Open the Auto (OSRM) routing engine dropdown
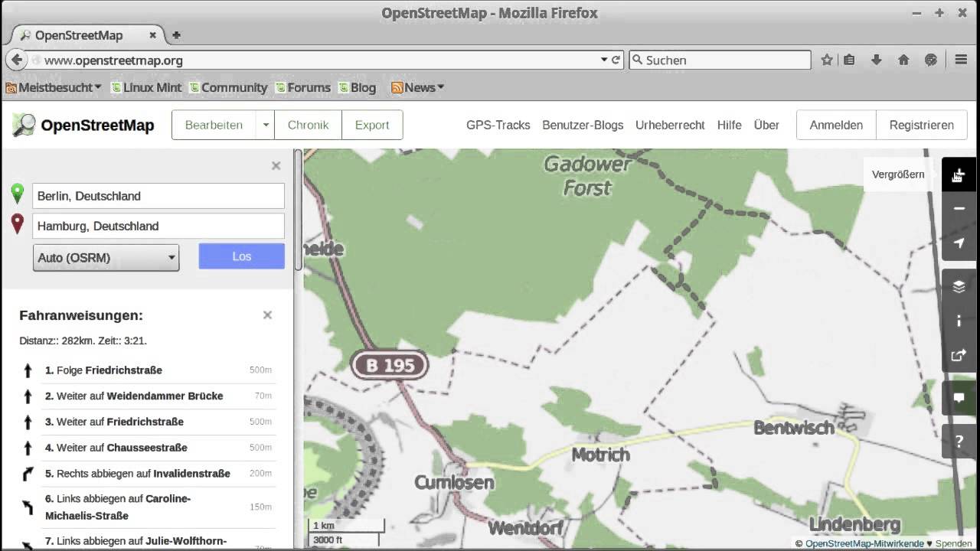This screenshot has height=551, width=980. (106, 258)
